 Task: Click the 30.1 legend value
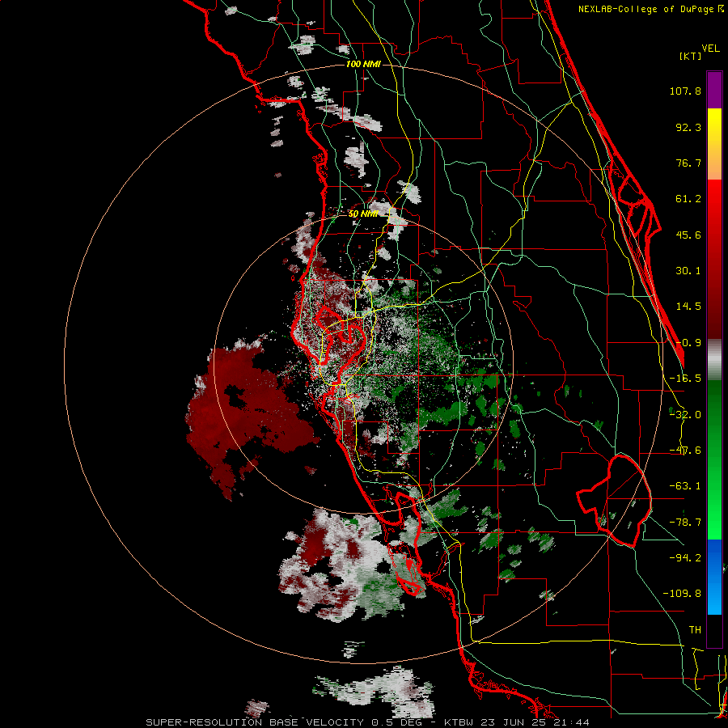tap(688, 271)
